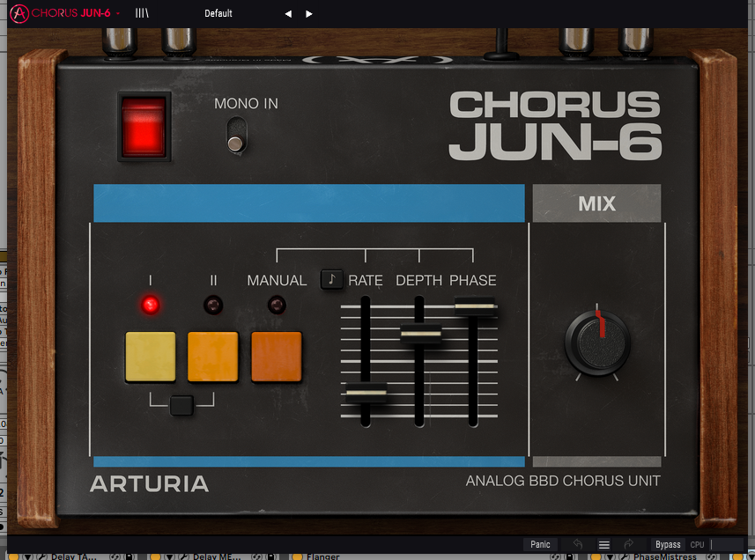Open the Chorus JUN-6 main menu
Screen dimensions: 755x560
click(64, 13)
